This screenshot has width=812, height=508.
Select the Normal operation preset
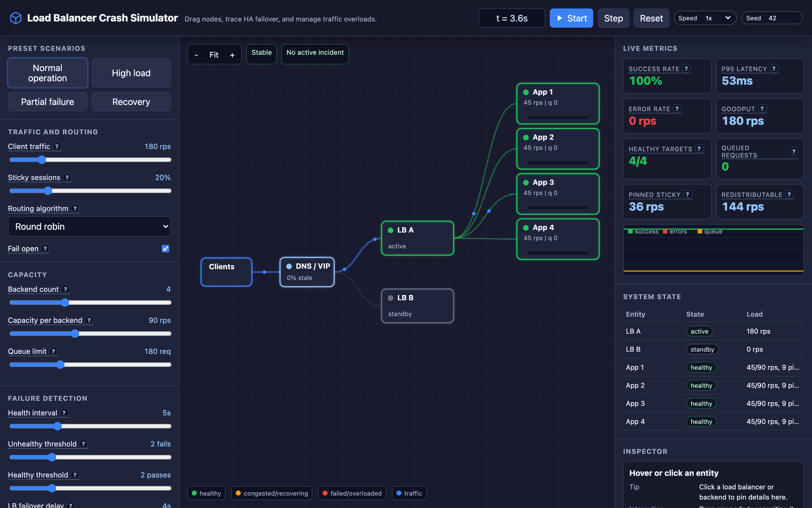click(48, 73)
